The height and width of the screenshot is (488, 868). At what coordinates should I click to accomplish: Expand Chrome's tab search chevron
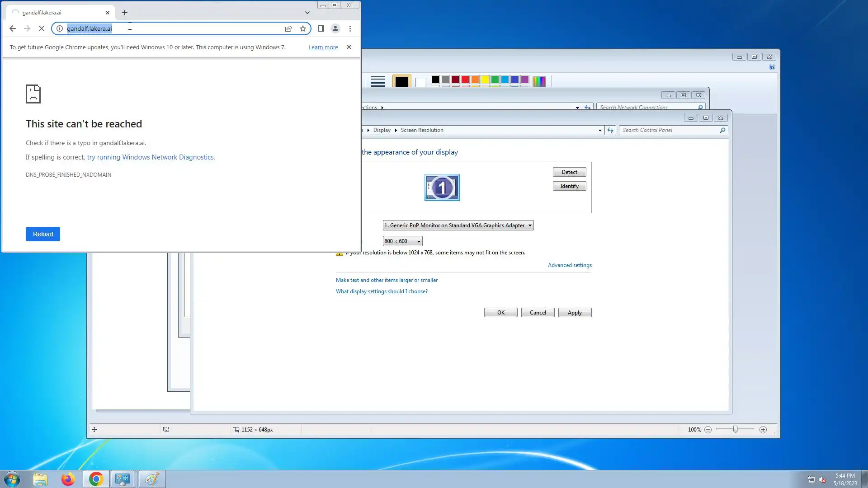coord(307,13)
